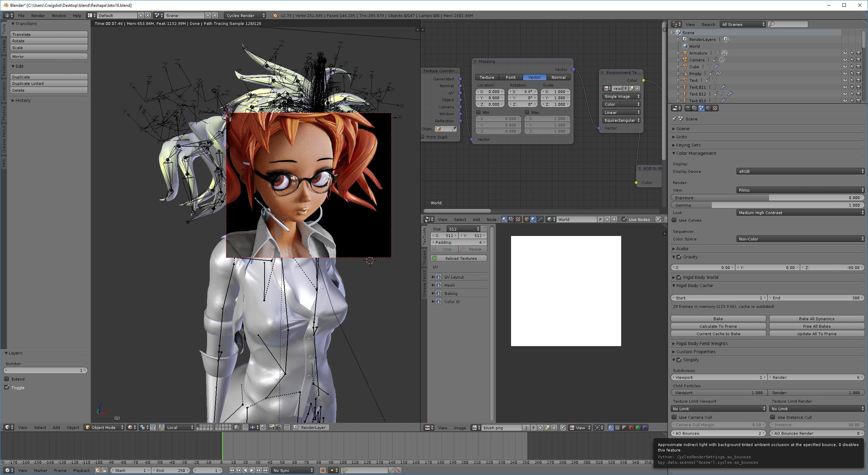
Task: Open the Node menu in node editor
Action: 491,219
